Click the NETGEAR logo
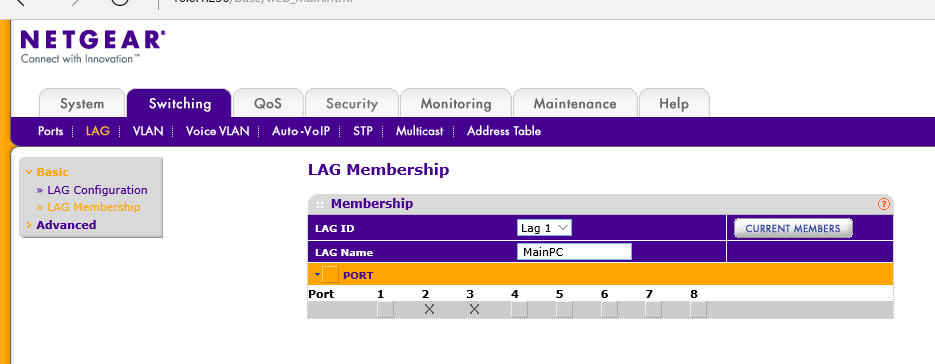This screenshot has height=364, width=935. pyautogui.click(x=92, y=46)
